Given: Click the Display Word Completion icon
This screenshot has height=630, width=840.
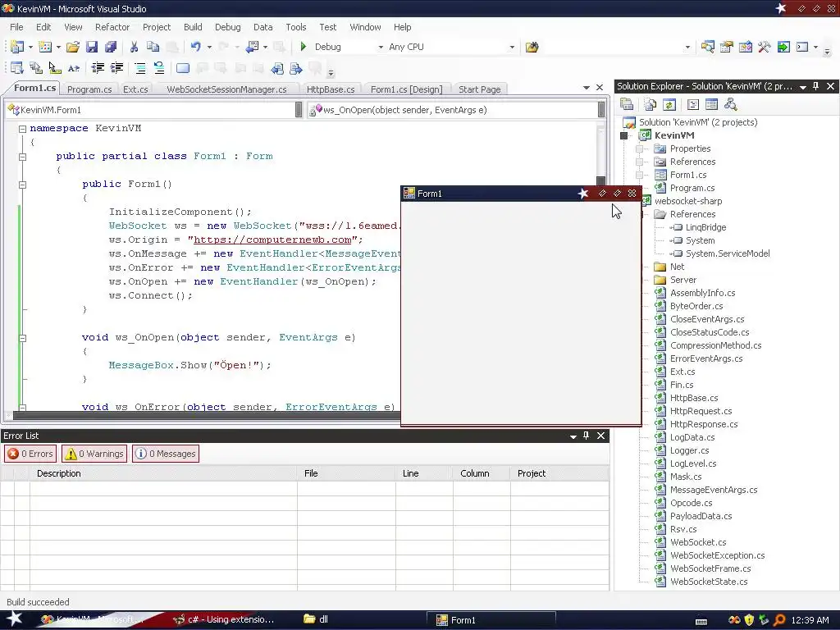Looking at the screenshot, I should [74, 68].
